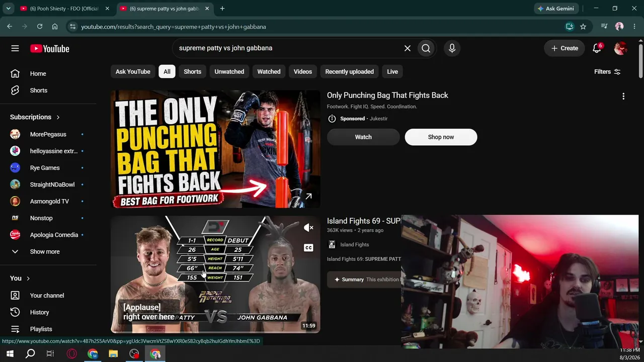Reload the YouTube page
The image size is (644, 362).
tap(40, 27)
